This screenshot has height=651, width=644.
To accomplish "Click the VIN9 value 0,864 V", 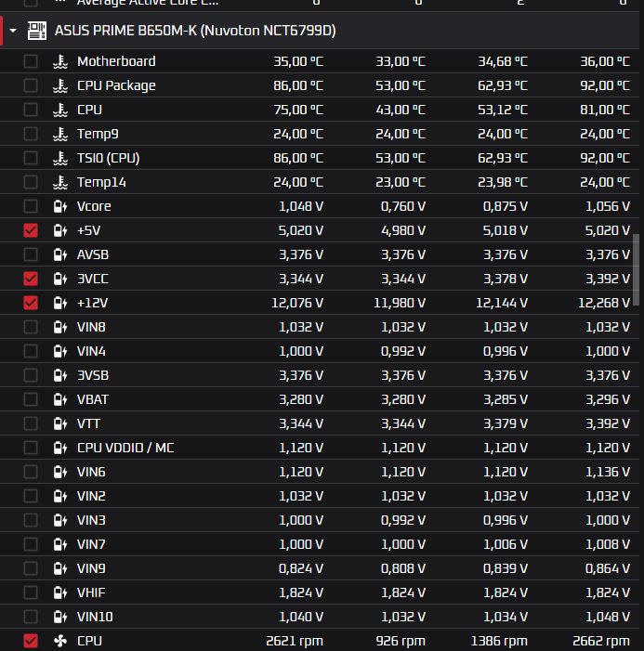I will [608, 568].
